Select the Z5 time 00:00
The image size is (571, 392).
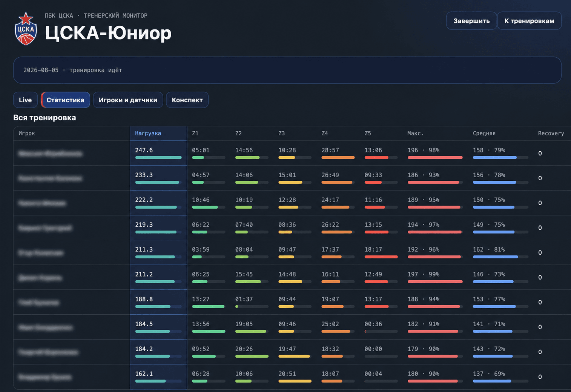coord(373,349)
